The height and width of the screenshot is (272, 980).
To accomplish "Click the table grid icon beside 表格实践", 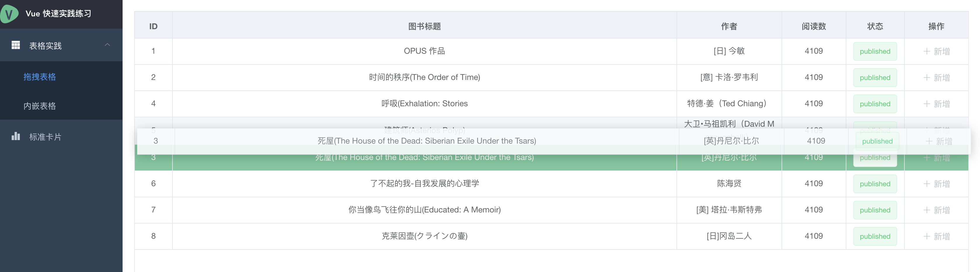I will 15,45.
